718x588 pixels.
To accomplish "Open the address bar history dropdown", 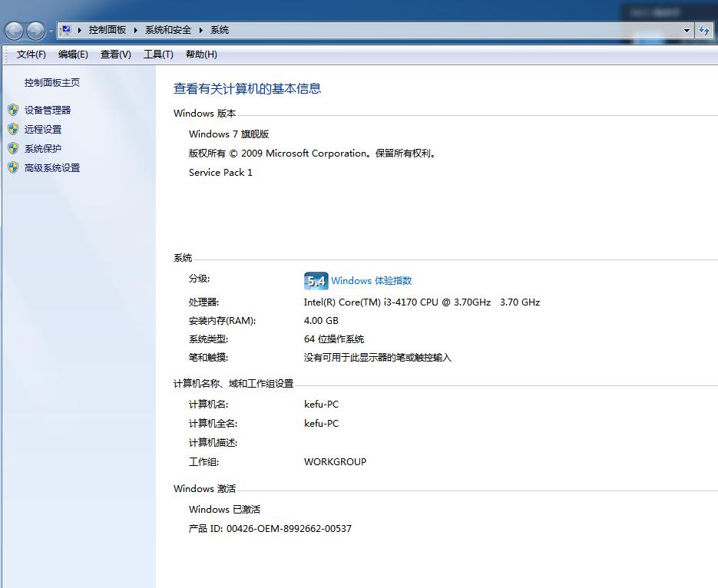I will (x=687, y=30).
